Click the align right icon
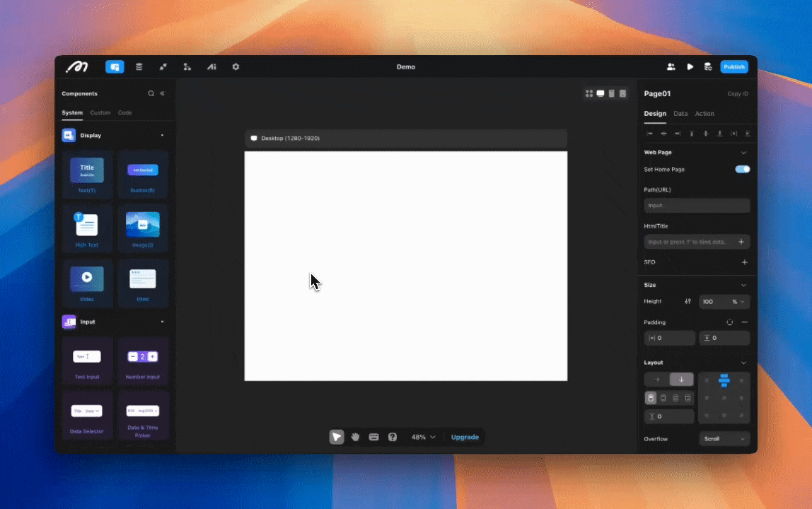 (x=678, y=134)
